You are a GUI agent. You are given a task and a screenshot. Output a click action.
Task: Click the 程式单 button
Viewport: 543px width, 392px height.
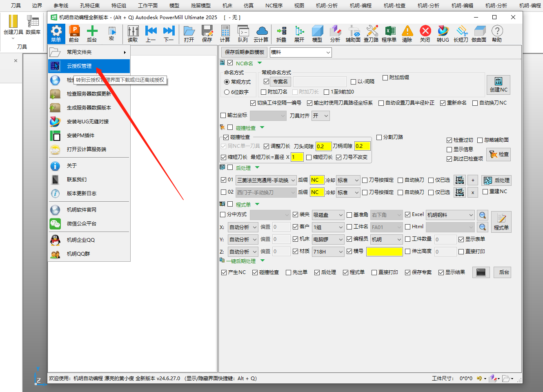click(x=501, y=222)
